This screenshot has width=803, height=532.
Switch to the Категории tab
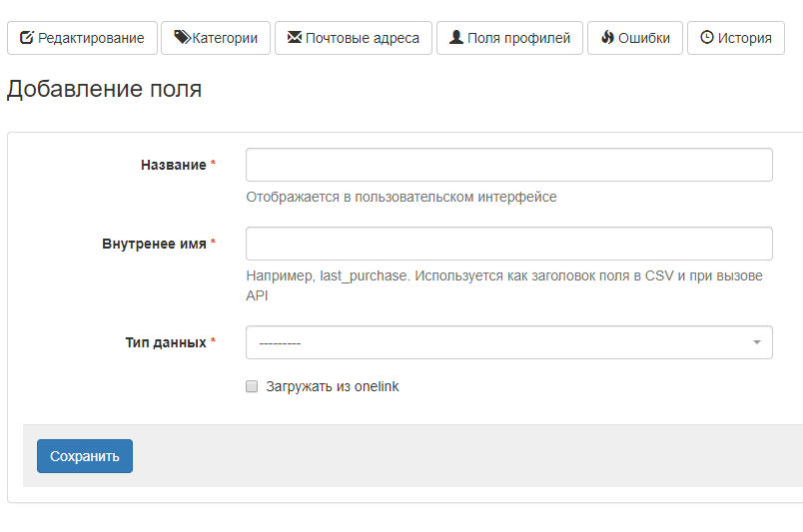pos(216,38)
